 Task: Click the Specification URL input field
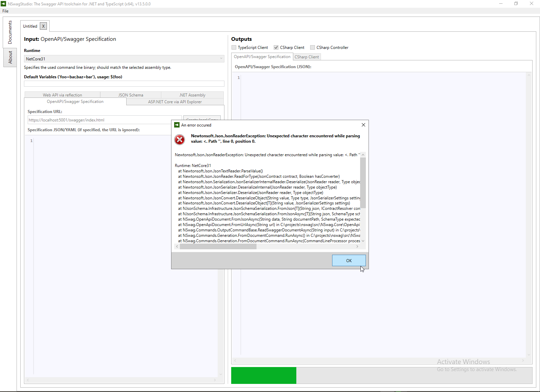click(105, 120)
